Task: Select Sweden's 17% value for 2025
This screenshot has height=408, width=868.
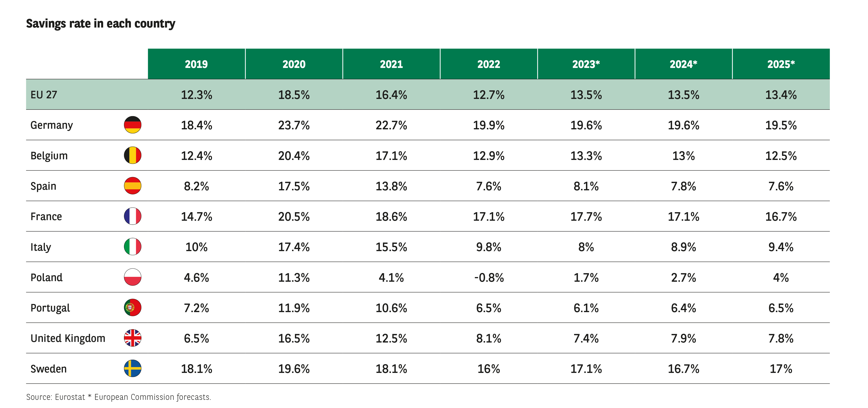Action: 781,369
